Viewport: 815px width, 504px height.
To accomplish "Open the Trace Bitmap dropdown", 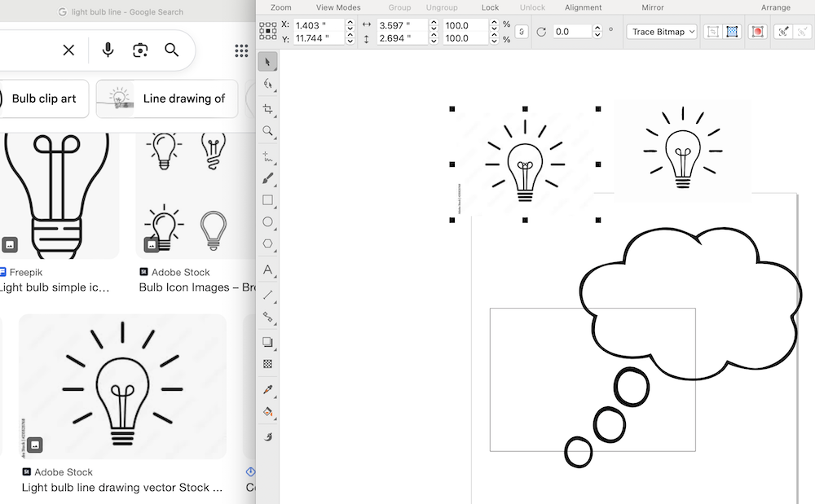I will click(x=661, y=31).
